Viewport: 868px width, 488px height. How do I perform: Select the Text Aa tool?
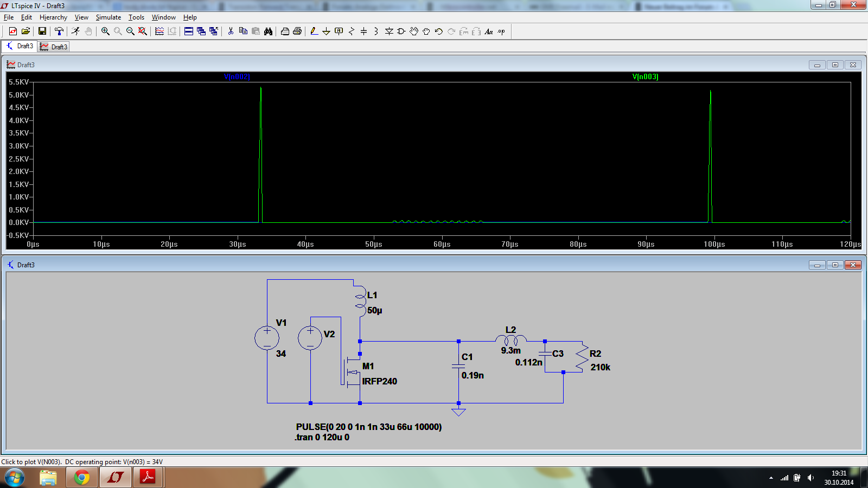(x=489, y=31)
